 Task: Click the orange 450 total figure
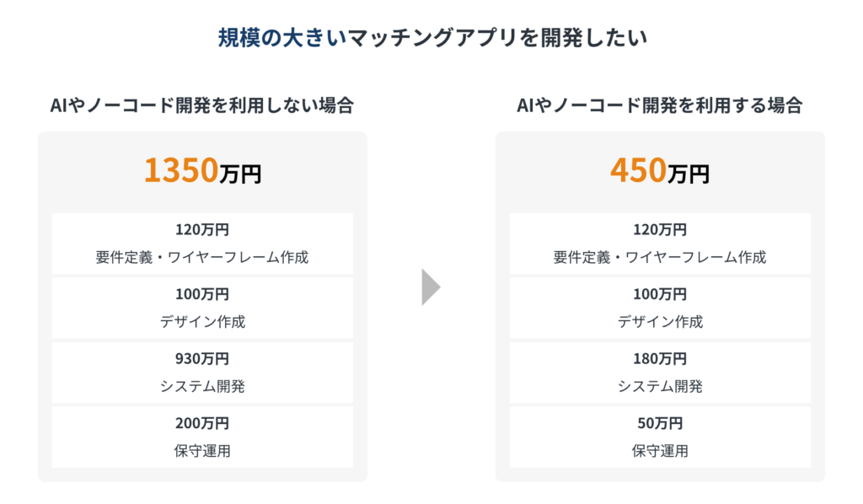click(638, 170)
